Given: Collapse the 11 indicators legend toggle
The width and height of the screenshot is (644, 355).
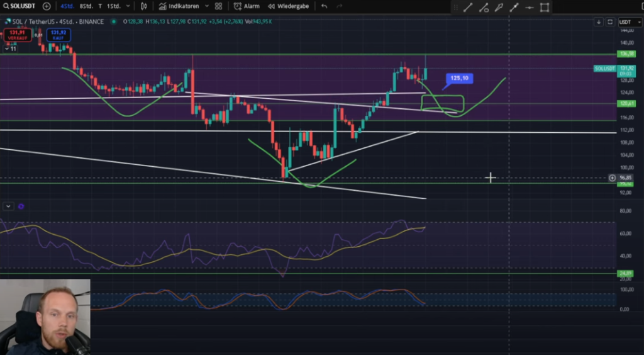Looking at the screenshot, I should 10,49.
